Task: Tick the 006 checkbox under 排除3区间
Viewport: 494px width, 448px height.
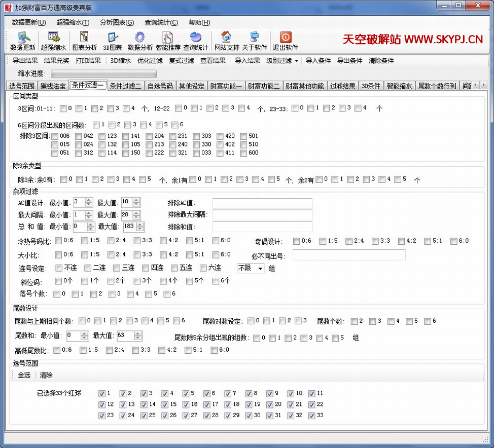Action: (x=55, y=136)
